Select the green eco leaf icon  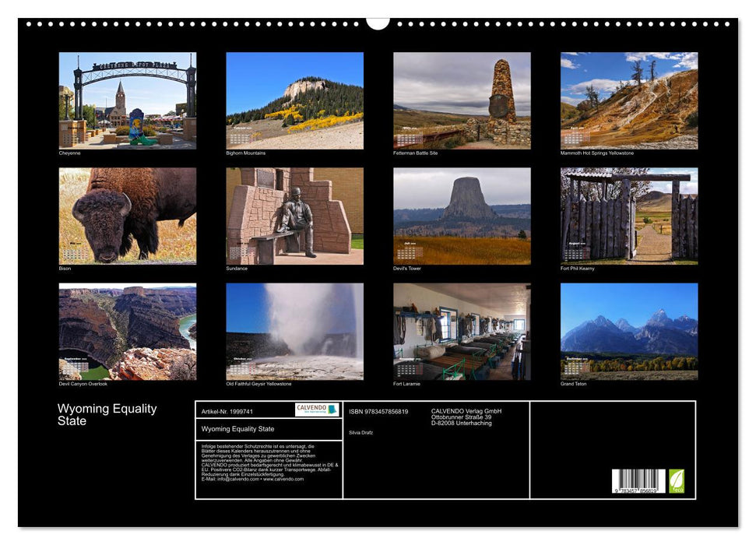tap(676, 480)
